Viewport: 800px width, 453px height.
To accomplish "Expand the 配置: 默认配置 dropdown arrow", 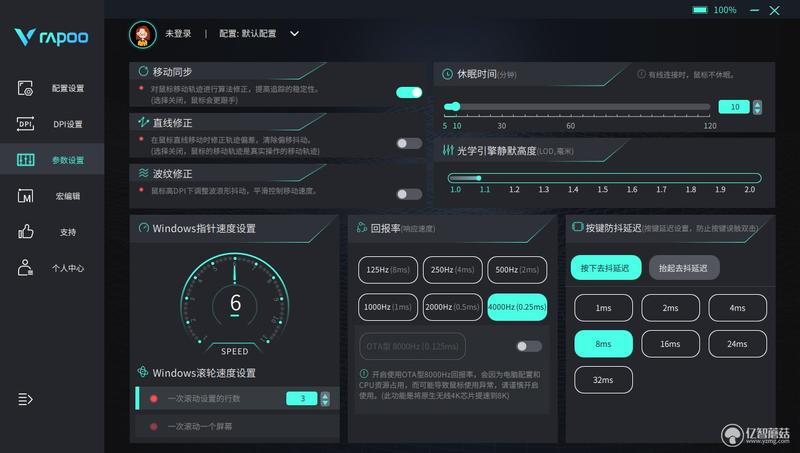I will [x=294, y=34].
